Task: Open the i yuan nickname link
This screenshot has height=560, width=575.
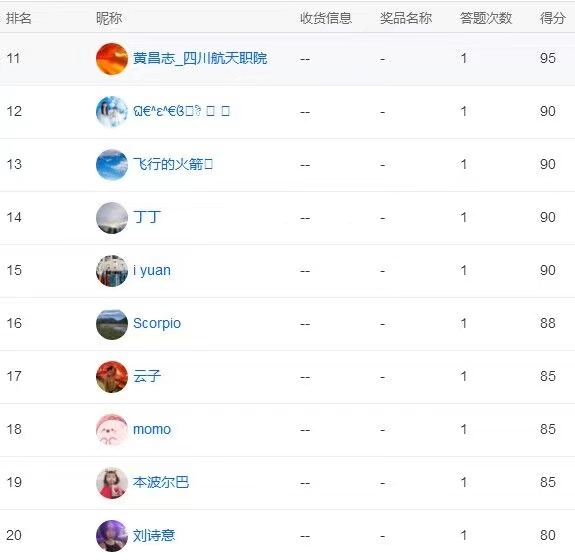Action: coord(152,271)
